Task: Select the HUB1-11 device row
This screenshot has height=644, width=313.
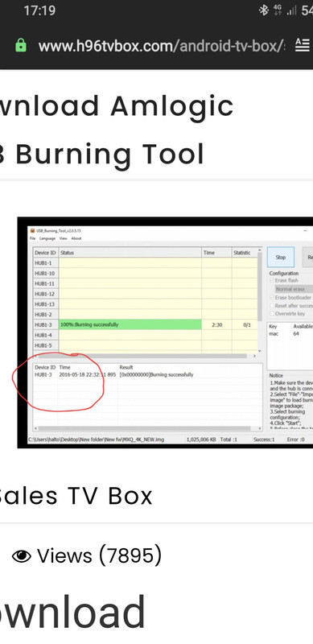Action: tap(146, 283)
